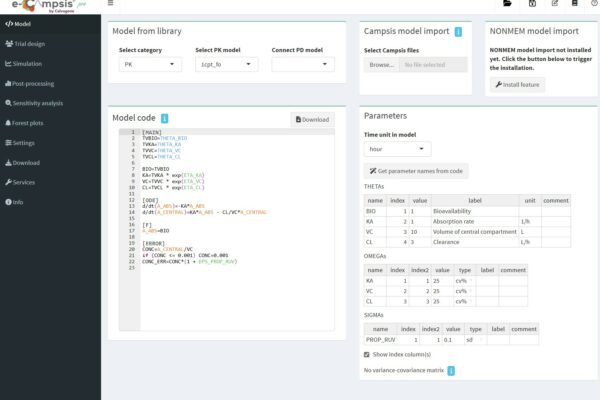Open Forest plots section
The width and height of the screenshot is (600, 400).
pos(32,122)
